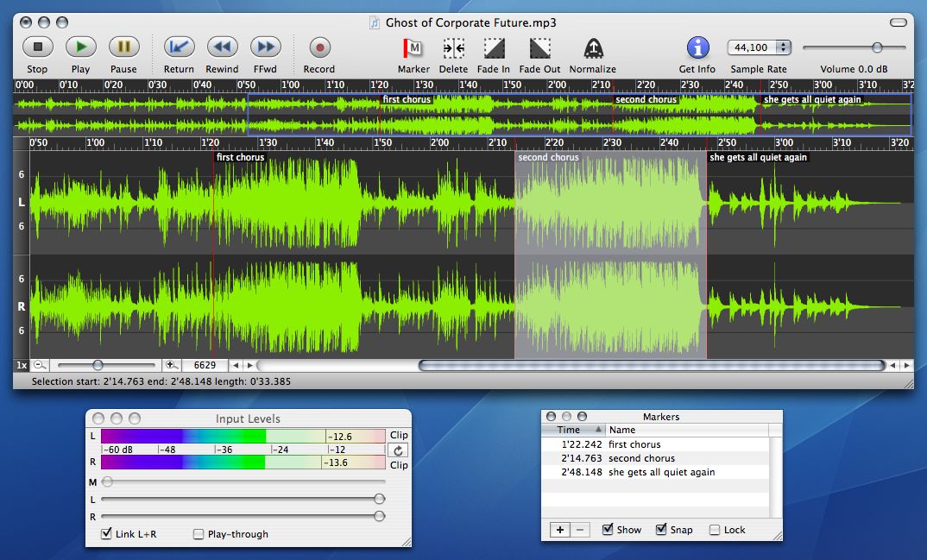Zoom out the waveform view

(40, 365)
